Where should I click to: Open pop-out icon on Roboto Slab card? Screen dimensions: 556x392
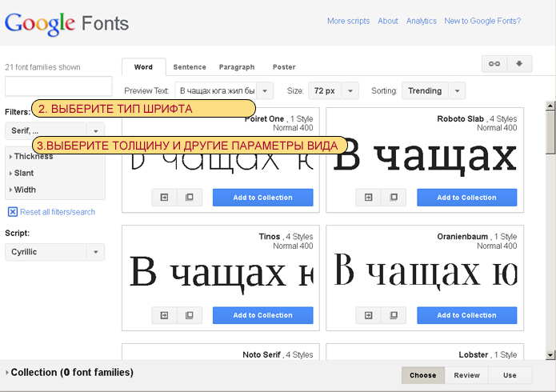click(x=394, y=198)
